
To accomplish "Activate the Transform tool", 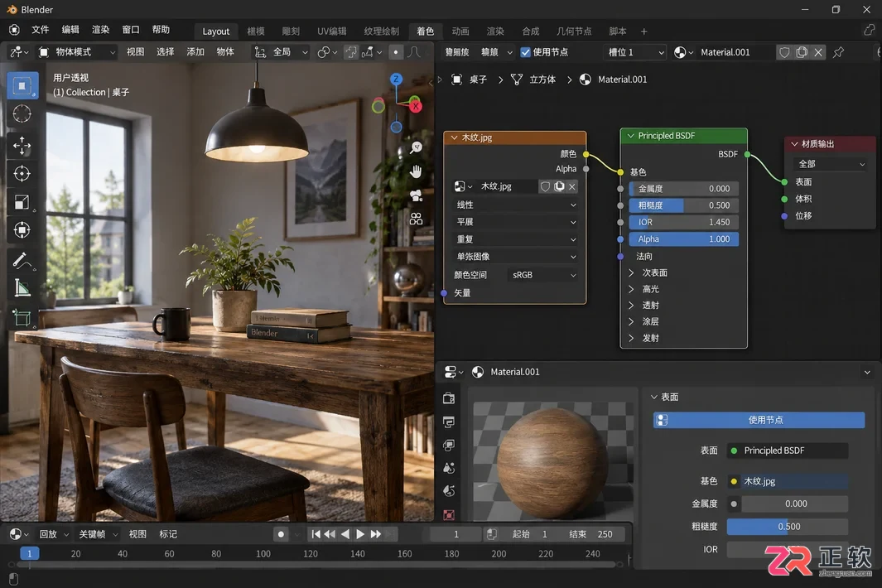I will pyautogui.click(x=22, y=230).
